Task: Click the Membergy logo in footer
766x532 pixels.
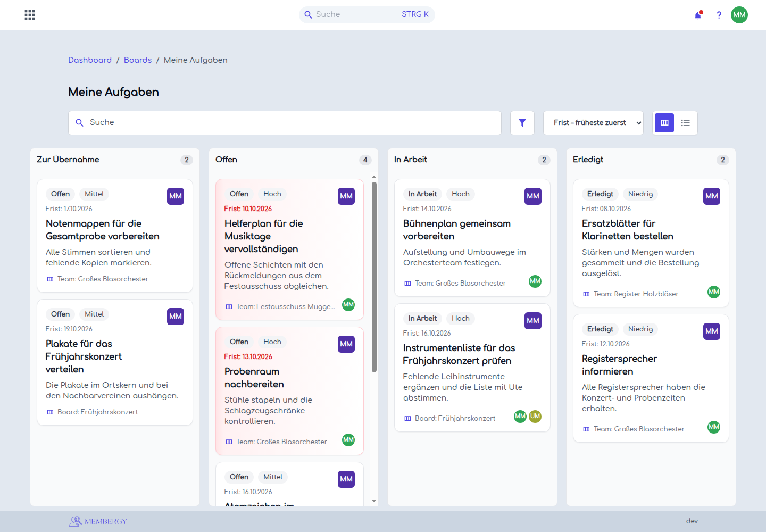Action: (x=98, y=521)
